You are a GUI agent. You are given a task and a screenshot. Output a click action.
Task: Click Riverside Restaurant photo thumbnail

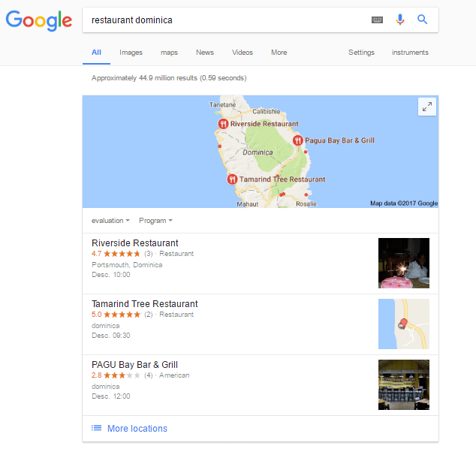click(404, 263)
